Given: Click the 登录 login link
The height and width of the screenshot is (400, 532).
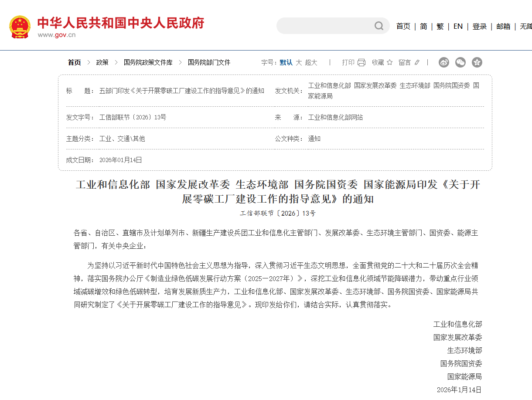Looking at the screenshot, I should [x=479, y=26].
